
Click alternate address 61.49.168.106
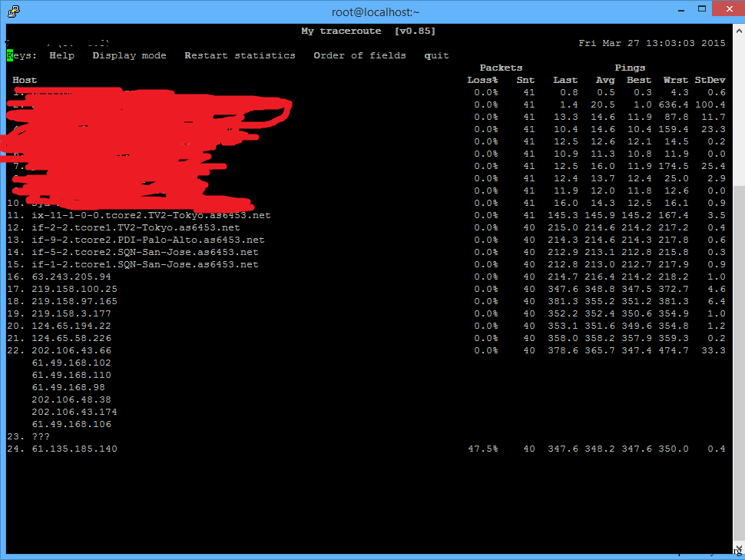71,425
